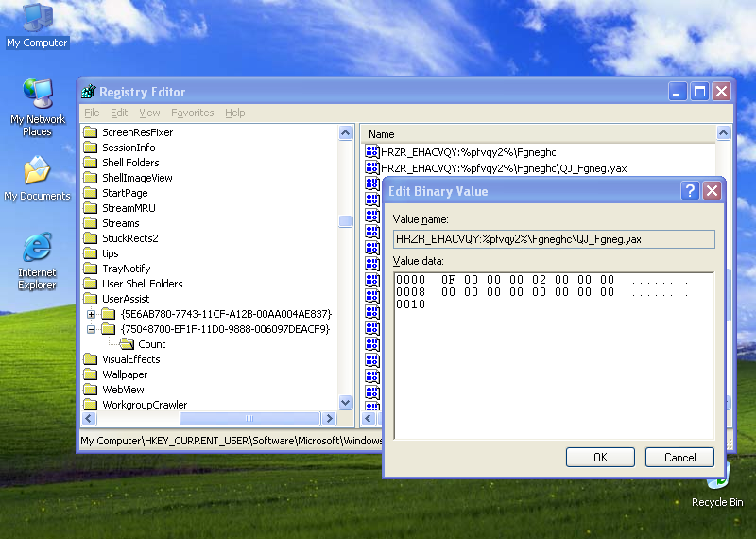This screenshot has height=539, width=756.
Task: Click the 02 byte in the hex data
Action: 539,279
